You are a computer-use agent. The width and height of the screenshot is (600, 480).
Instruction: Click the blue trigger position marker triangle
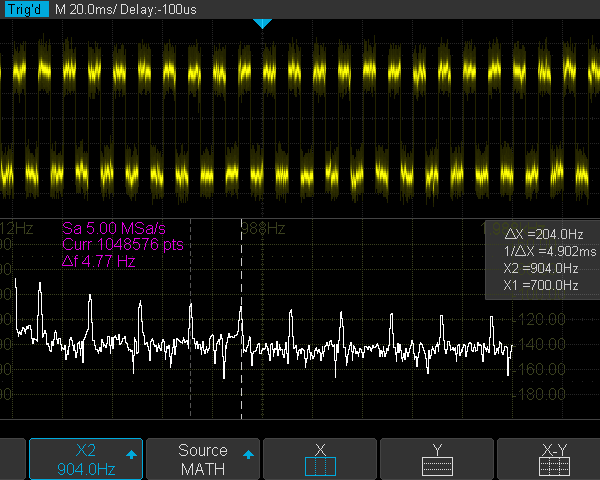coord(262,23)
